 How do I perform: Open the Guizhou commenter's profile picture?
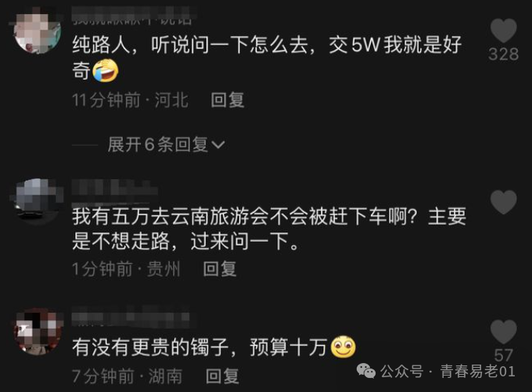point(38,200)
